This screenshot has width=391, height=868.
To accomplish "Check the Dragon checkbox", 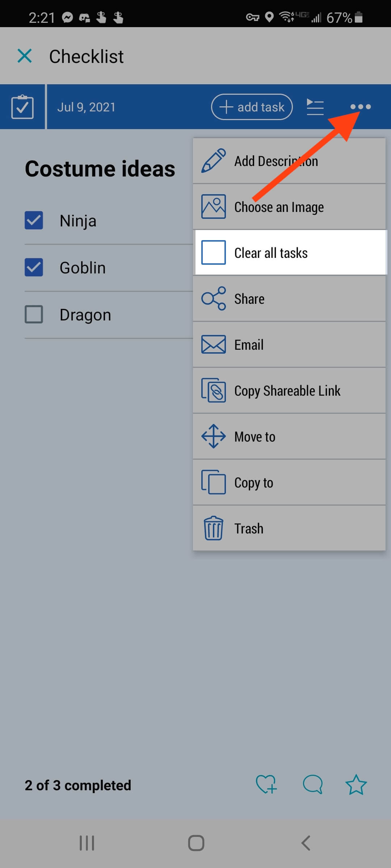I will click(x=34, y=314).
